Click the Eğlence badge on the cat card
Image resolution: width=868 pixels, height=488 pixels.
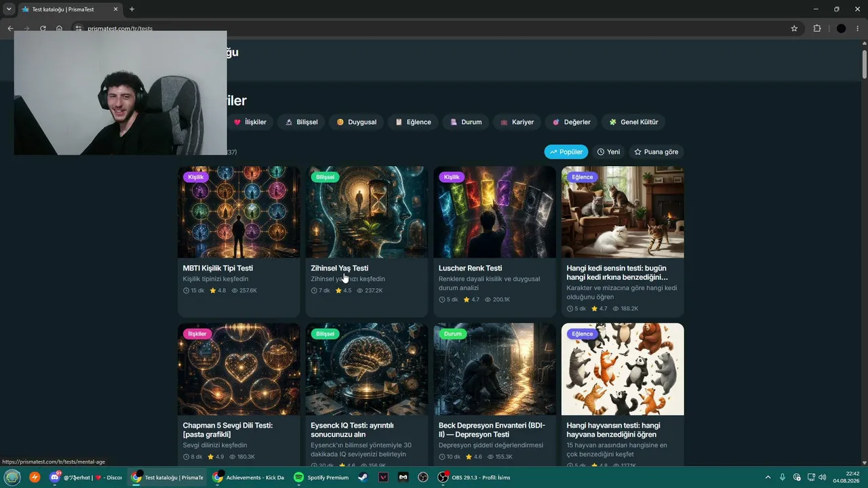(583, 177)
